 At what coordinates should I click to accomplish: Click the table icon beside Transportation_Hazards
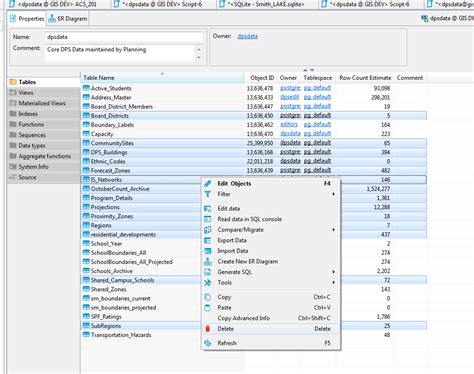tap(86, 335)
